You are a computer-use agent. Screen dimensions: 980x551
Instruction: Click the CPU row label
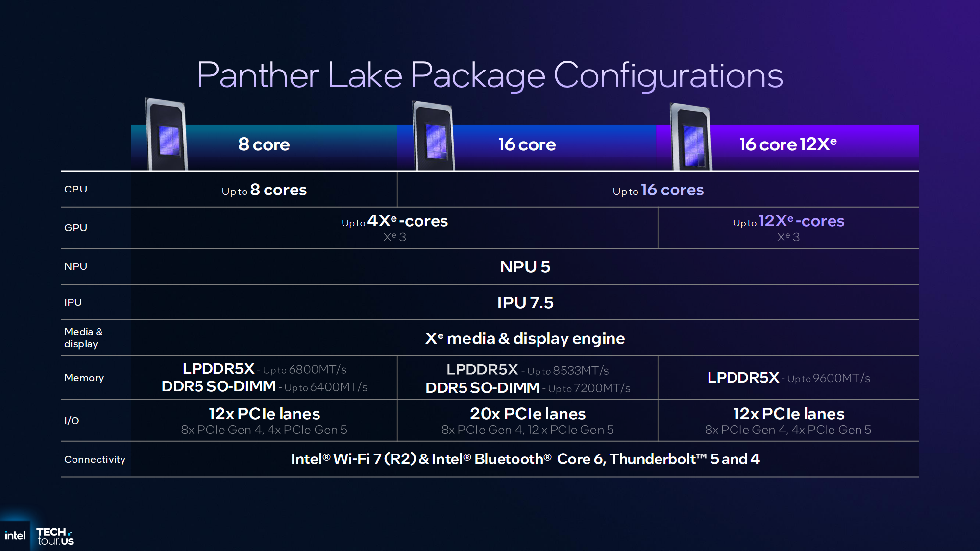click(75, 189)
